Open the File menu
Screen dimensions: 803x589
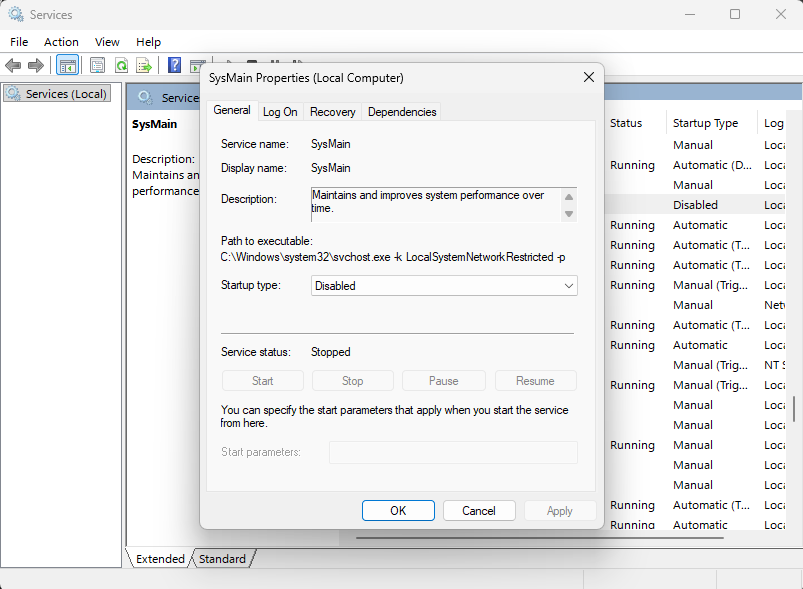point(19,42)
